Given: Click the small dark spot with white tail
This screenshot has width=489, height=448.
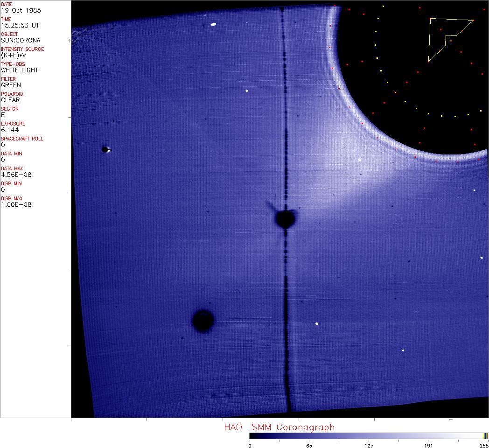Looking at the screenshot, I should (105, 150).
